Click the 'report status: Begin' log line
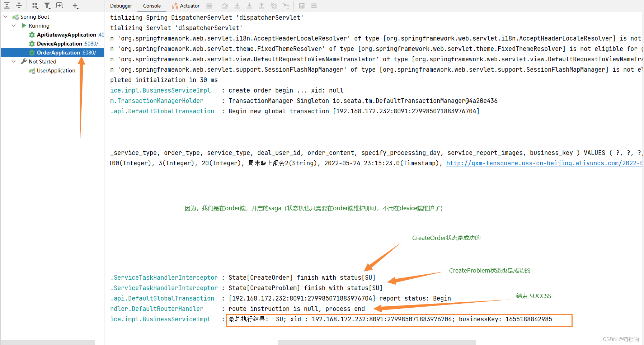 tap(339, 298)
